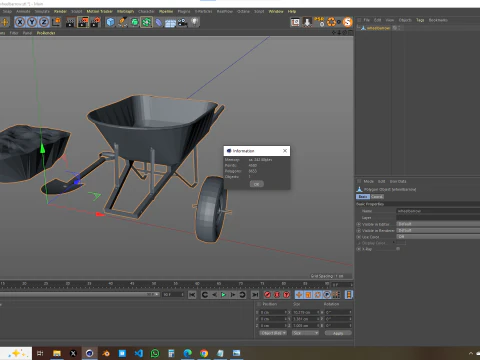Open the viewport ProRender menu

click(x=46, y=33)
